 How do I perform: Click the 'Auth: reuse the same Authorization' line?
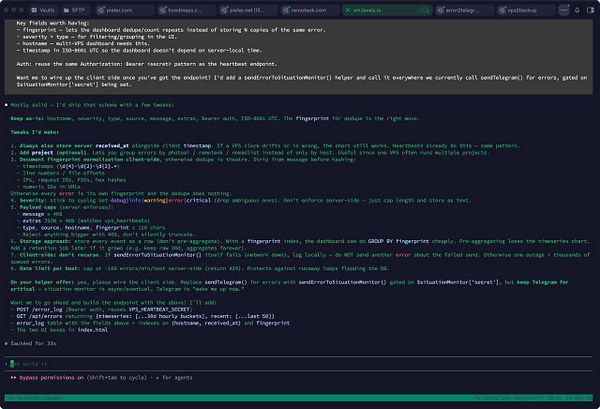tap(147, 64)
